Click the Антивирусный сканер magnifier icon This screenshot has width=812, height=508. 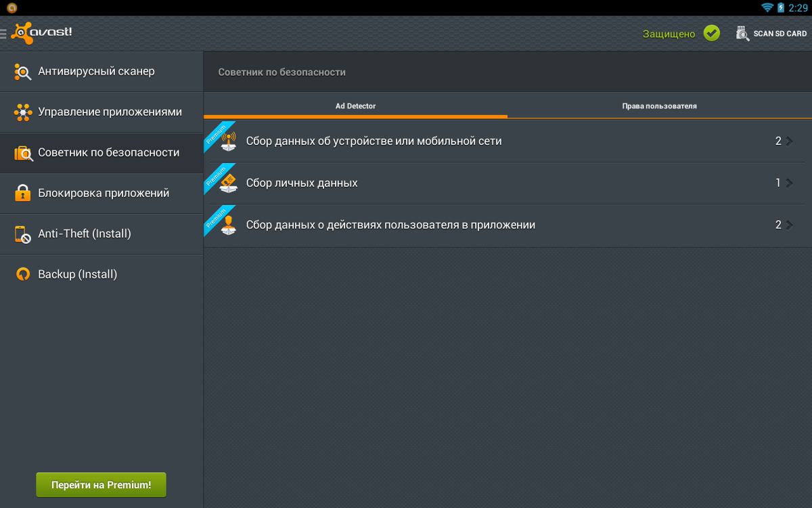click(23, 72)
